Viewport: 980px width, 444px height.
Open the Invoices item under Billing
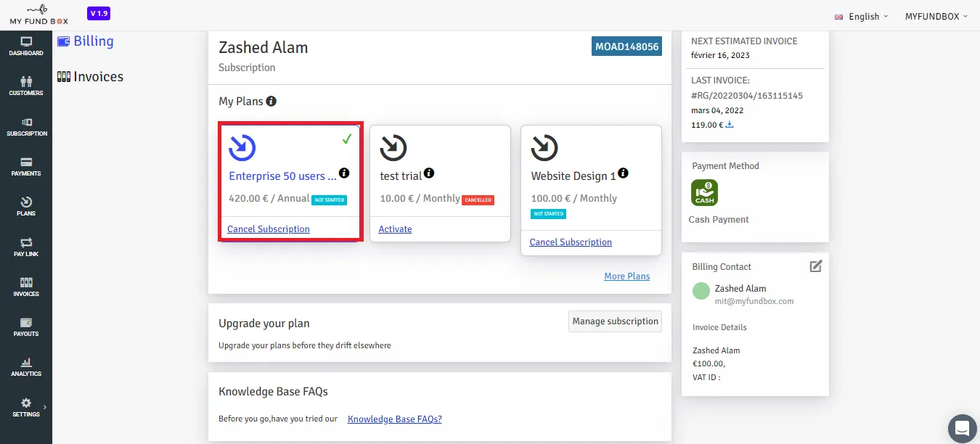pos(90,77)
